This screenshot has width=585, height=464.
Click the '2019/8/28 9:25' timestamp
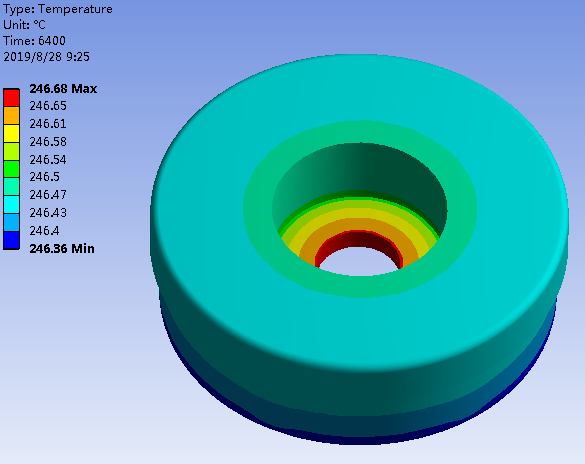[46, 57]
